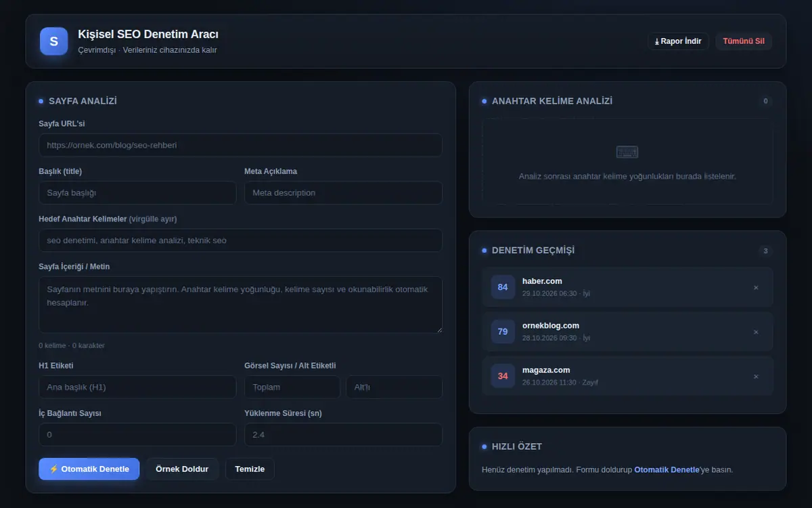Image resolution: width=812 pixels, height=508 pixels.
Task: Click the ANAHTAR KELİME ANALİZİ heading
Action: pyautogui.click(x=552, y=101)
